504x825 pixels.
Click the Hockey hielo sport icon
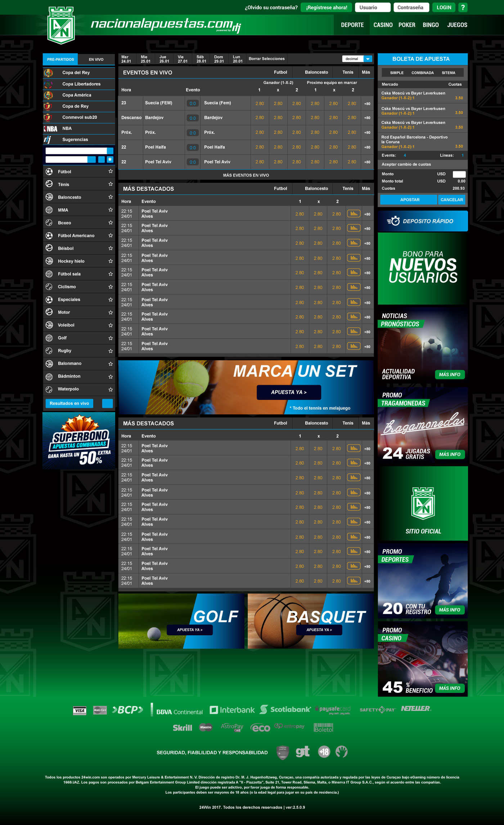49,261
